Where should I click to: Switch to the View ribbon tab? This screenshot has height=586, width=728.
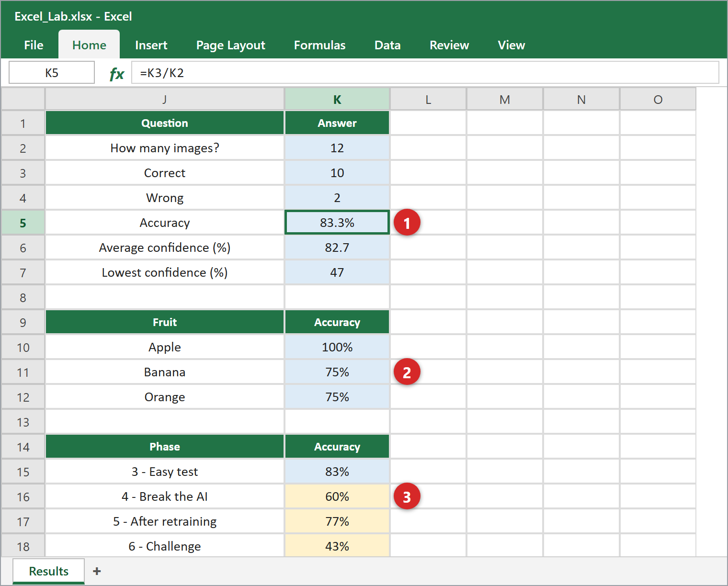(512, 45)
